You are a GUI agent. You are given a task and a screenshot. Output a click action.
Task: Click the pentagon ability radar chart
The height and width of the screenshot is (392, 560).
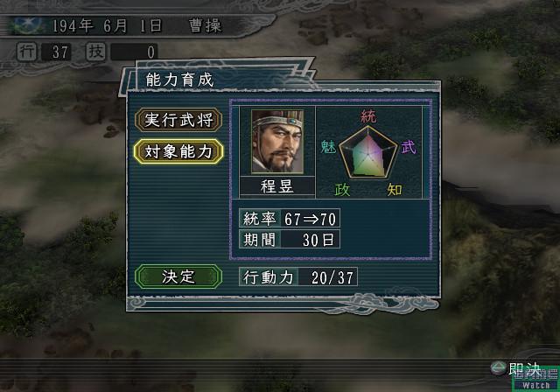point(368,152)
